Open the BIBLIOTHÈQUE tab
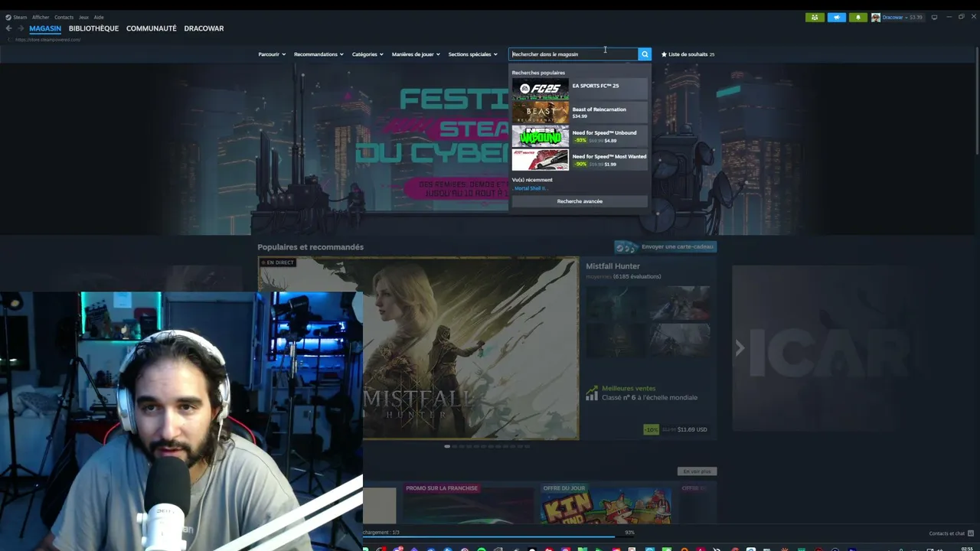 [x=93, y=28]
